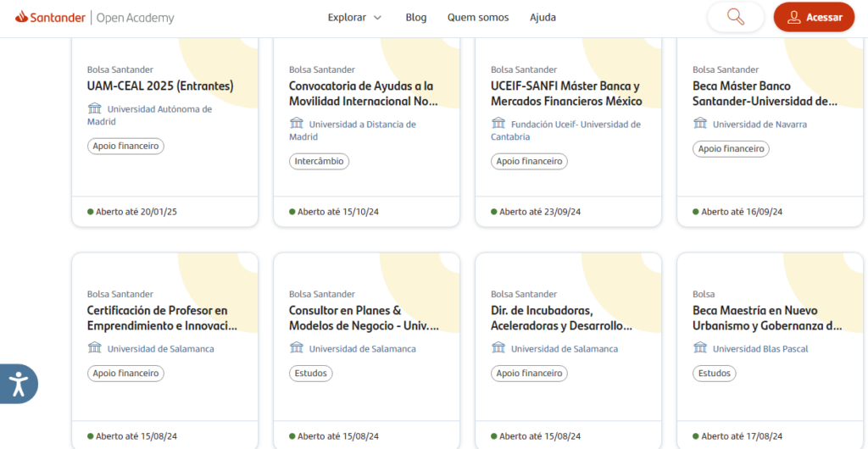Click Fundación Uceif- Universidad de Cantabria text
Image resolution: width=868 pixels, height=449 pixels.
coord(565,130)
